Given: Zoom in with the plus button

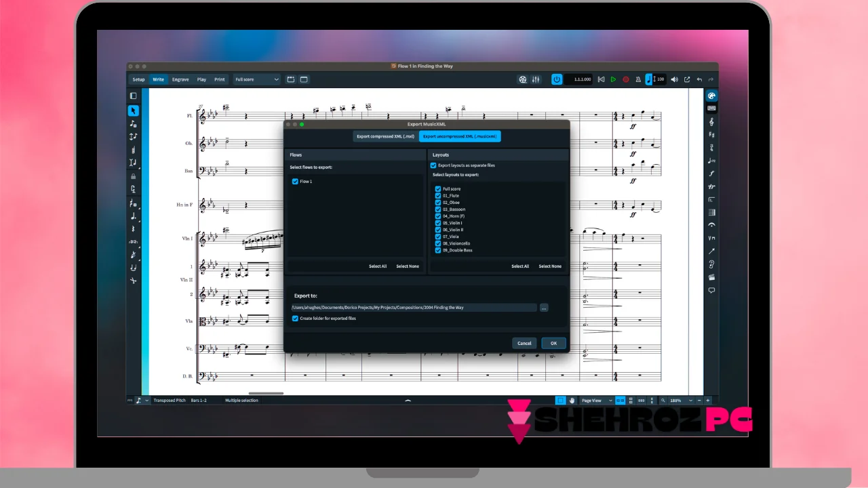Looking at the screenshot, I should tap(708, 401).
